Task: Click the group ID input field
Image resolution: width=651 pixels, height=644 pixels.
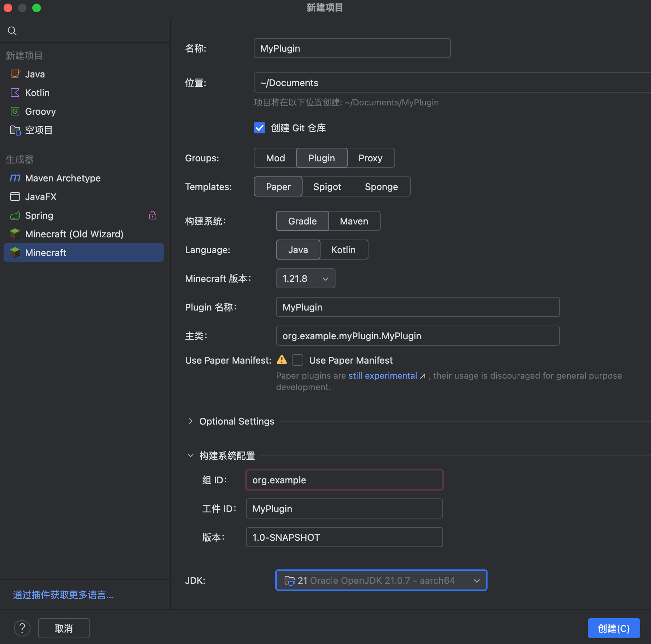Action: [x=344, y=480]
